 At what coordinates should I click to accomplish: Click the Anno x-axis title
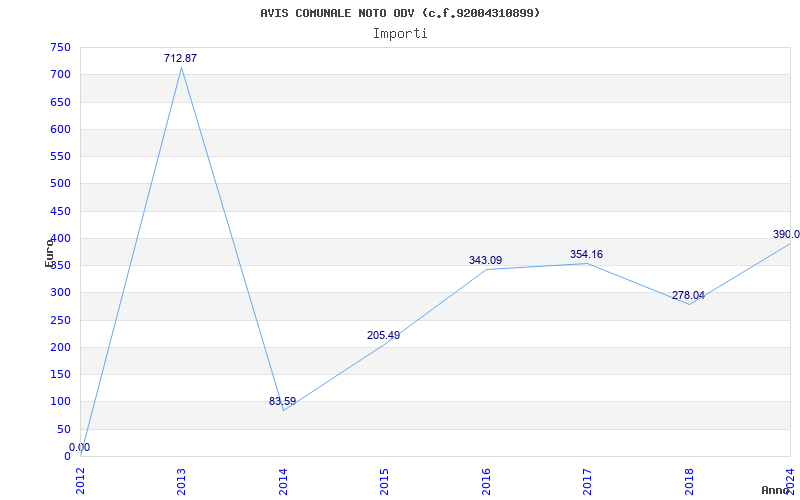[774, 490]
